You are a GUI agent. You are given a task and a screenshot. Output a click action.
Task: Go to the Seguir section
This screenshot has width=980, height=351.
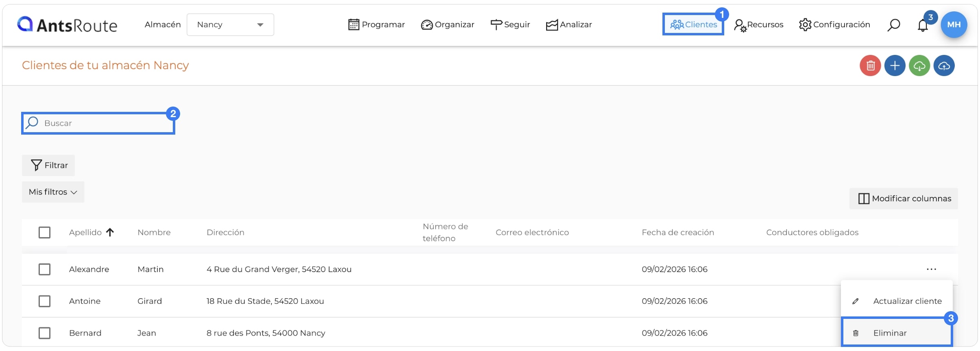[510, 25]
